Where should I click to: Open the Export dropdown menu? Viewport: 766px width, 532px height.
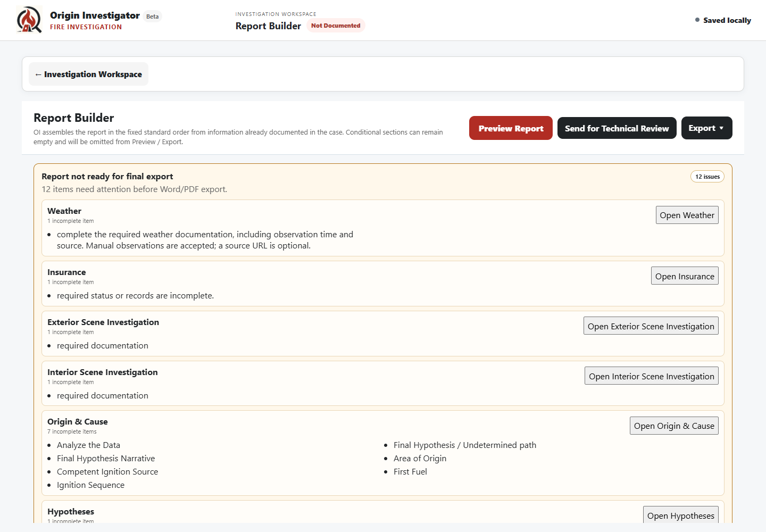click(706, 128)
